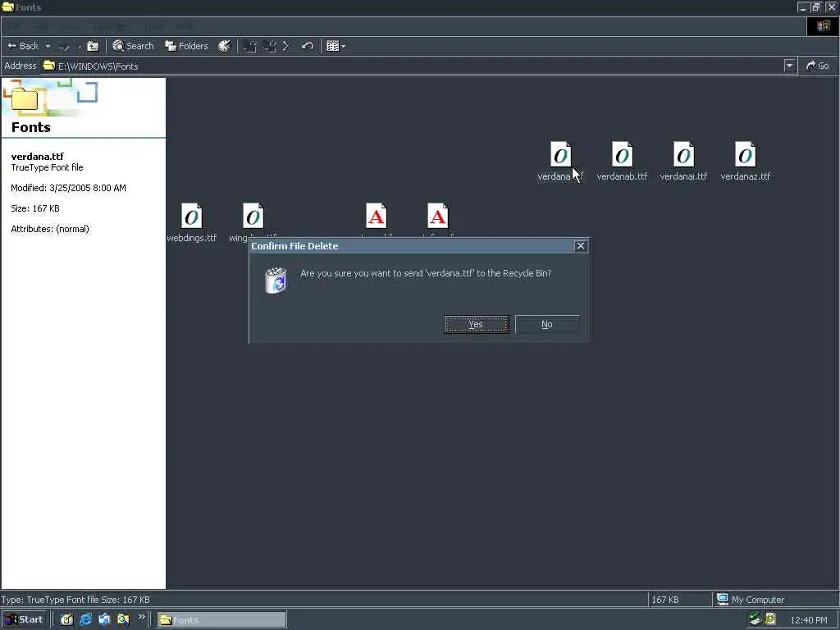Screen dimensions: 840x630
Task: Click the dialog's delete confirmation message
Action: [x=426, y=273]
